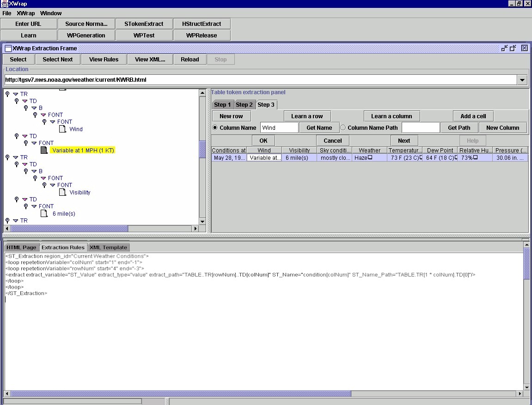Click the iconify button of Extraction Frame
532x405 pixels.
504,48
